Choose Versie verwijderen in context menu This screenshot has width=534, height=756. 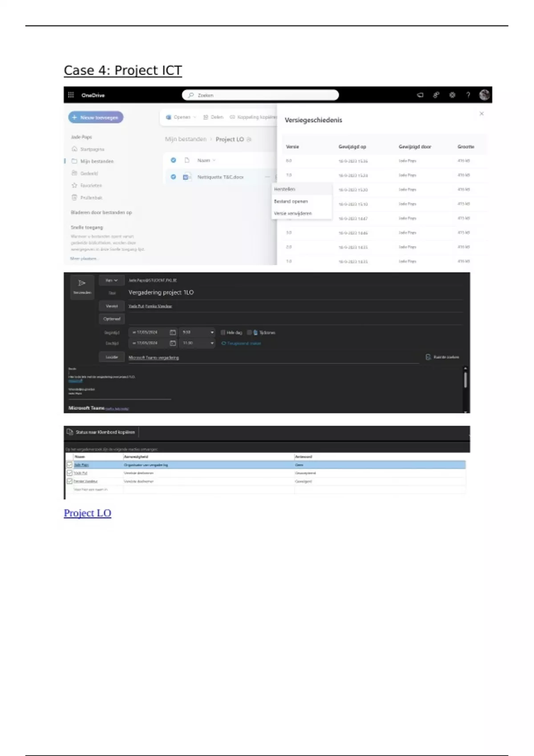click(293, 213)
